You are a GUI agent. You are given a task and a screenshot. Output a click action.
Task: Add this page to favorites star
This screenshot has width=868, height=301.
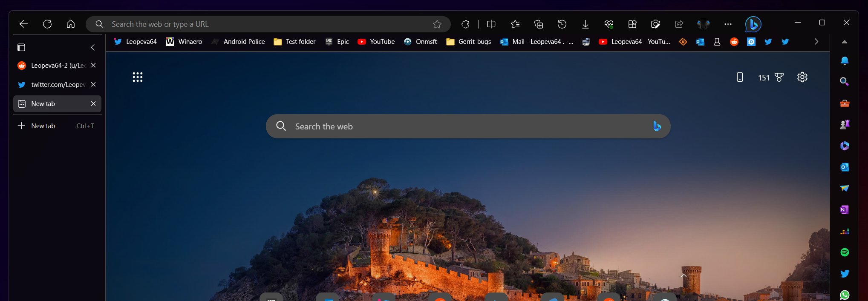tap(437, 24)
